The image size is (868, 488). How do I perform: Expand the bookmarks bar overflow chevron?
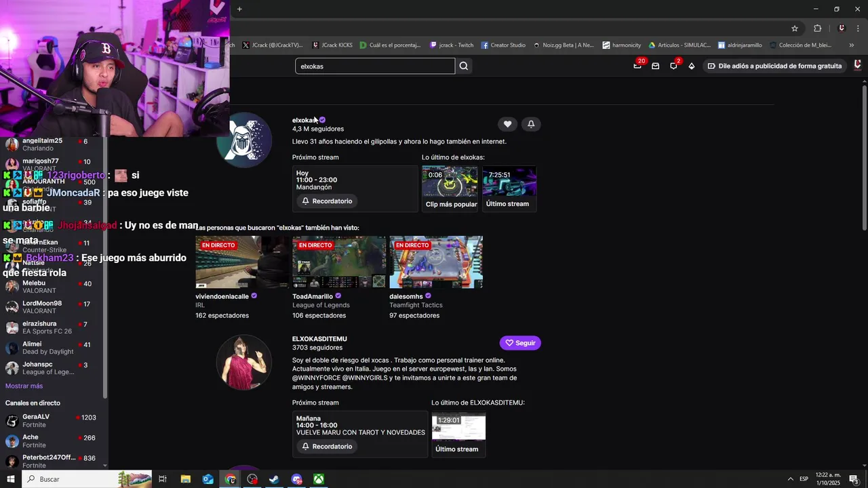[x=852, y=45]
